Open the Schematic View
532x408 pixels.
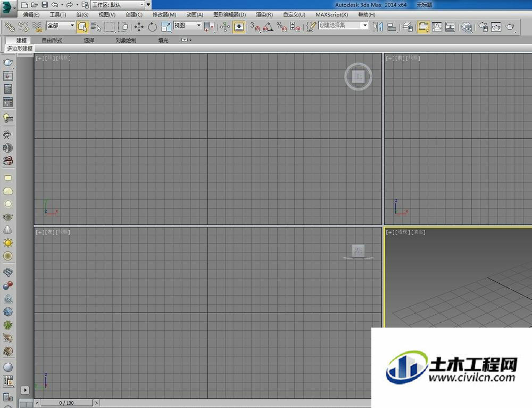pos(450,27)
